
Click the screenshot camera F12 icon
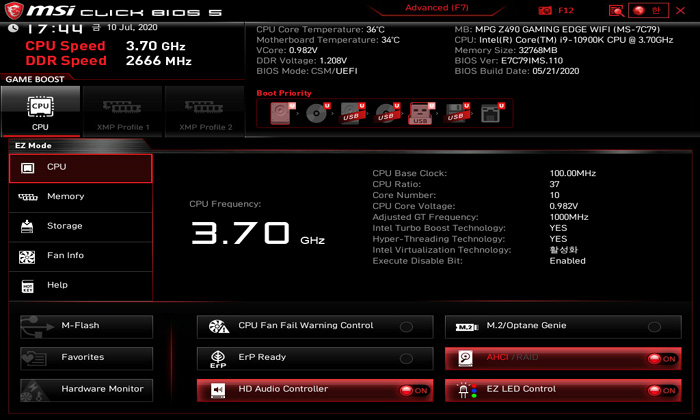click(x=545, y=10)
